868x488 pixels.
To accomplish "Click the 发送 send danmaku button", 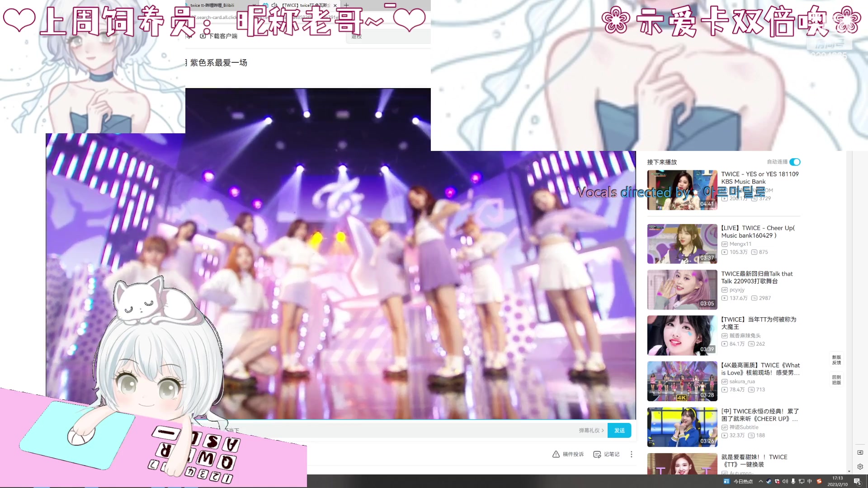I will pyautogui.click(x=619, y=431).
